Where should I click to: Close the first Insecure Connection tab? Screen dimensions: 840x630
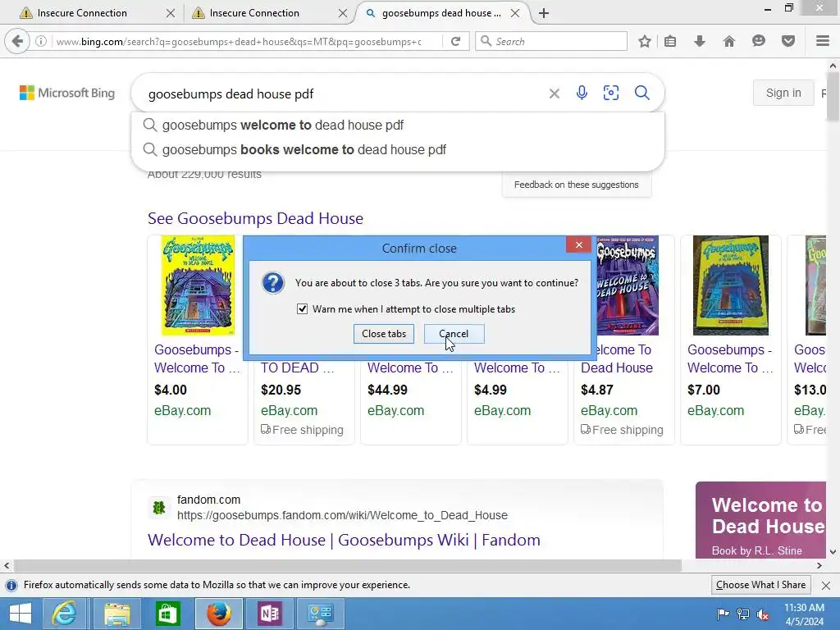click(x=171, y=13)
